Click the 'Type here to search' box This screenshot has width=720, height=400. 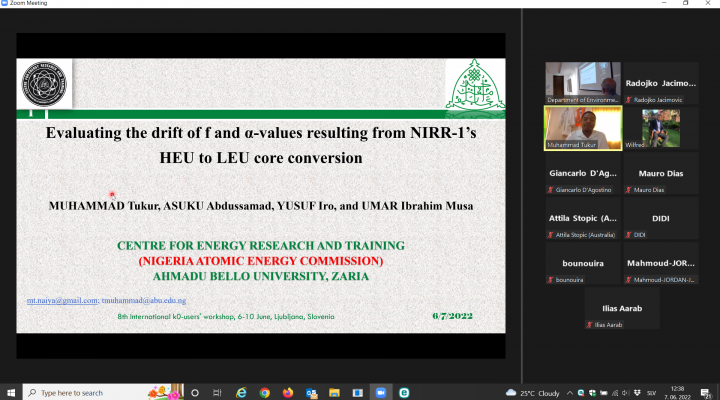click(103, 393)
